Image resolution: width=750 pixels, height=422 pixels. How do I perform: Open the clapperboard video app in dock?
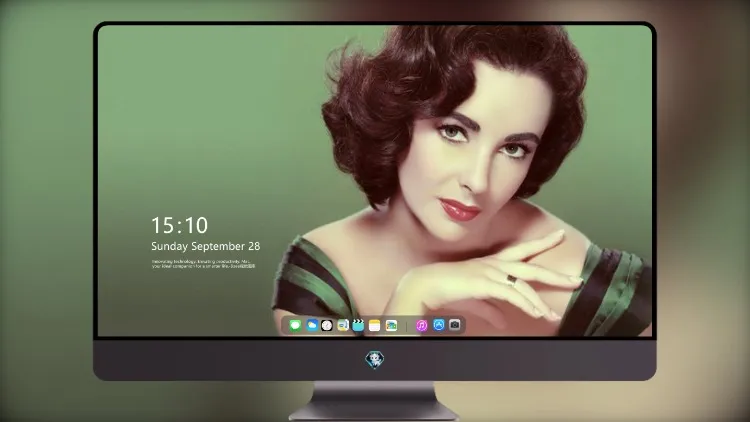pos(358,325)
